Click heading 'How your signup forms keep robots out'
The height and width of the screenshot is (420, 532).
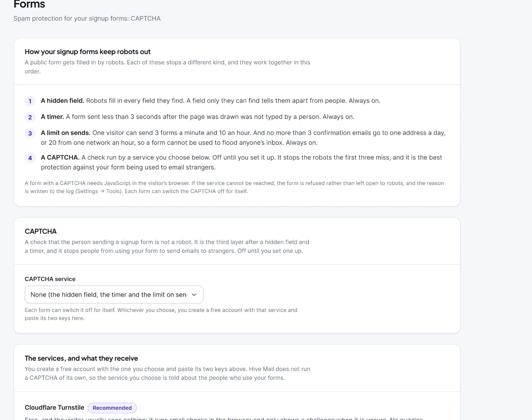[x=87, y=52]
